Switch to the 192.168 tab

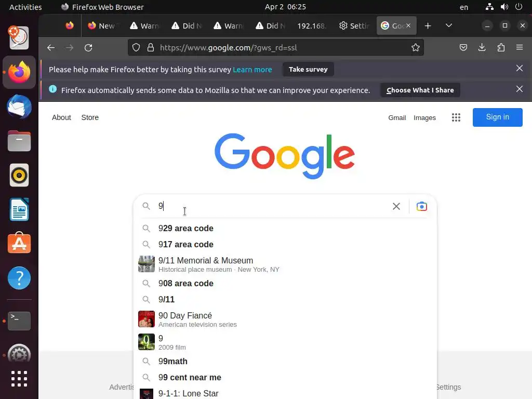pyautogui.click(x=312, y=26)
